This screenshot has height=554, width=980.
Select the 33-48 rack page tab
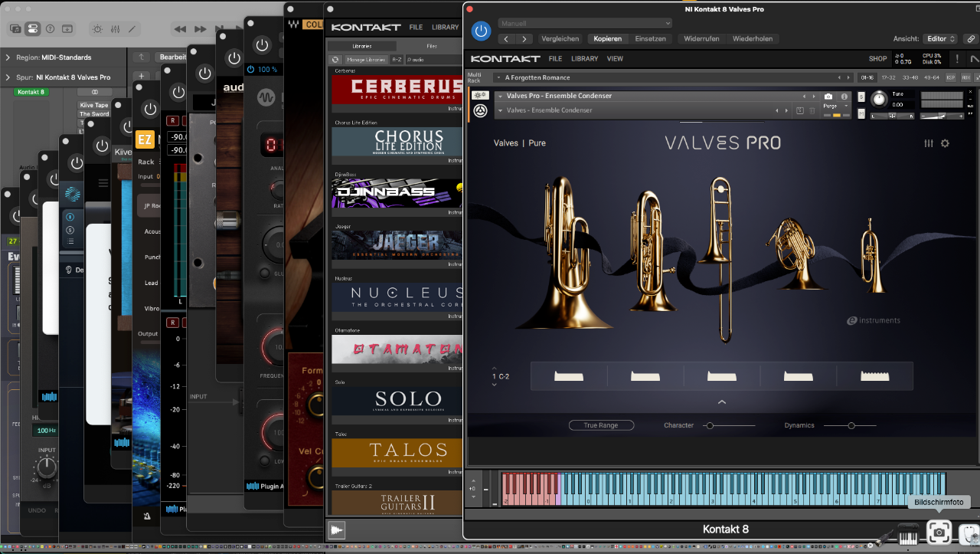(910, 77)
